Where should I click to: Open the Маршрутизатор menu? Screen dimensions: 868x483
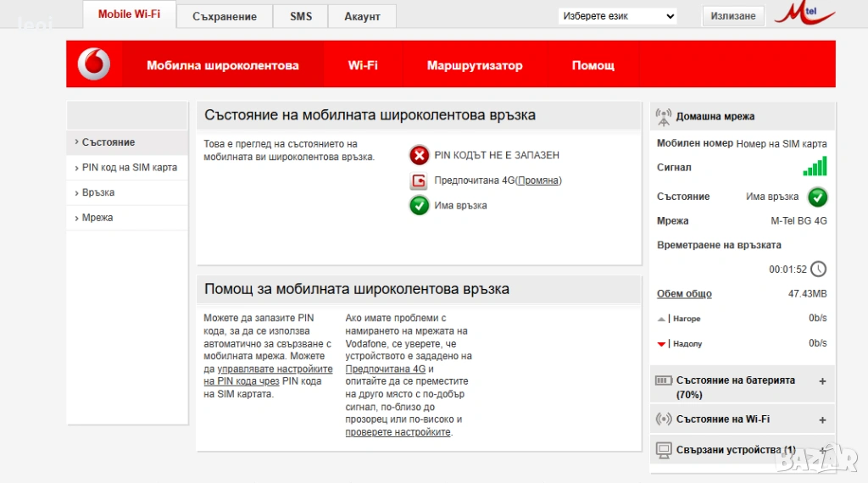(x=475, y=65)
